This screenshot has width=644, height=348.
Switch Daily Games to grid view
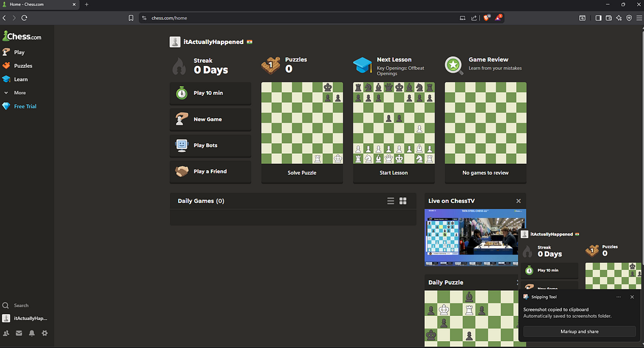click(x=403, y=201)
